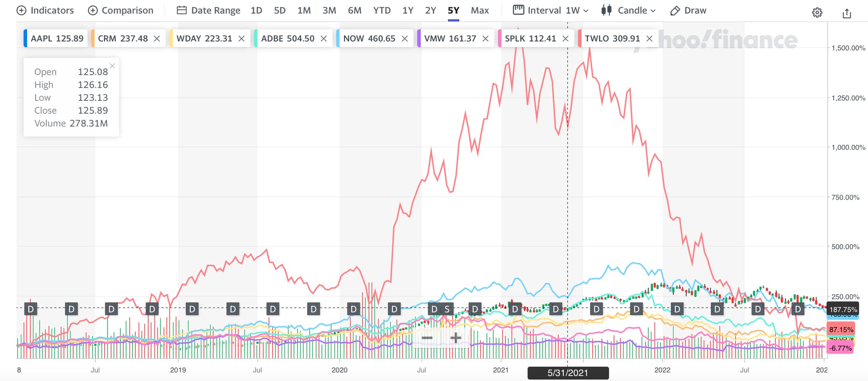Open the Indicators menu
Viewport: 868px width, 381px height.
pyautogui.click(x=45, y=10)
